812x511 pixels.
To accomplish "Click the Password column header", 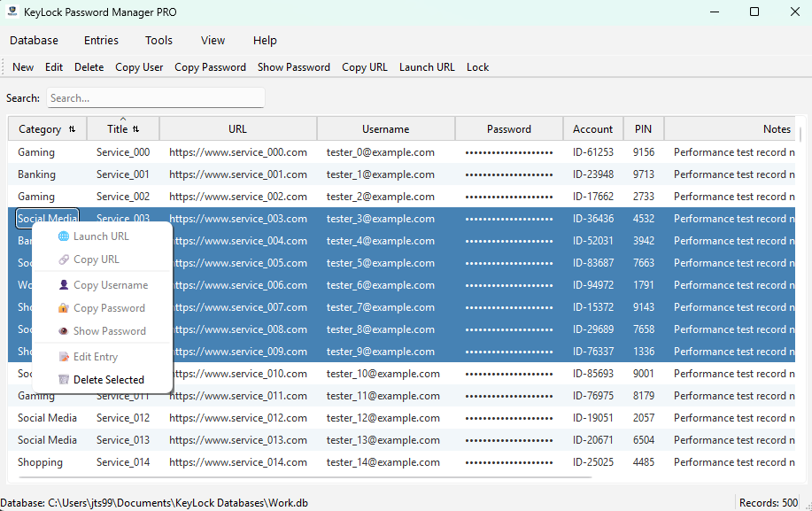I will pos(509,129).
